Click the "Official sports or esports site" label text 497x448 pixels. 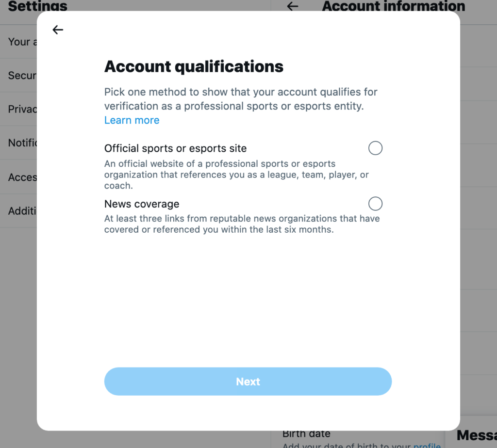(175, 148)
